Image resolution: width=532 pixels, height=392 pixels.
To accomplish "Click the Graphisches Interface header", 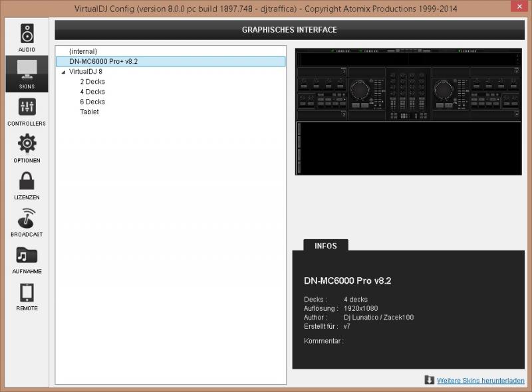I will point(289,30).
